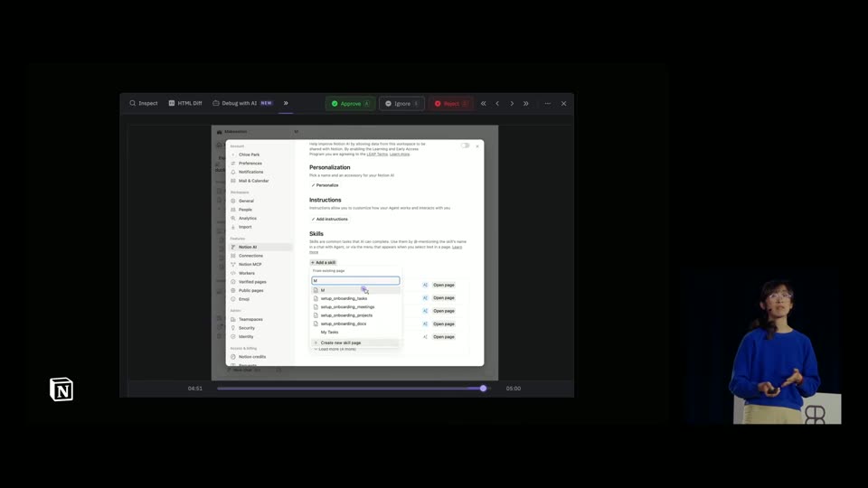Open Debug with AI

tap(242, 103)
